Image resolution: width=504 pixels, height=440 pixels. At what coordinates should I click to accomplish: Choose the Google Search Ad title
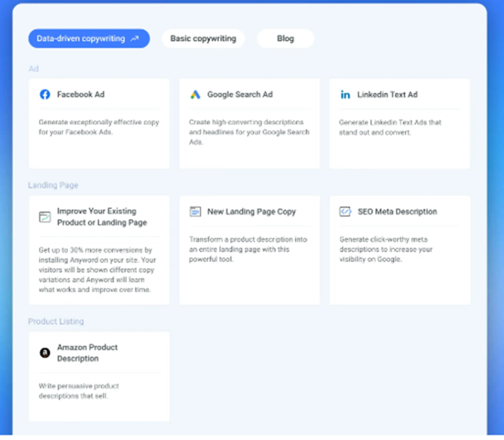(x=240, y=95)
